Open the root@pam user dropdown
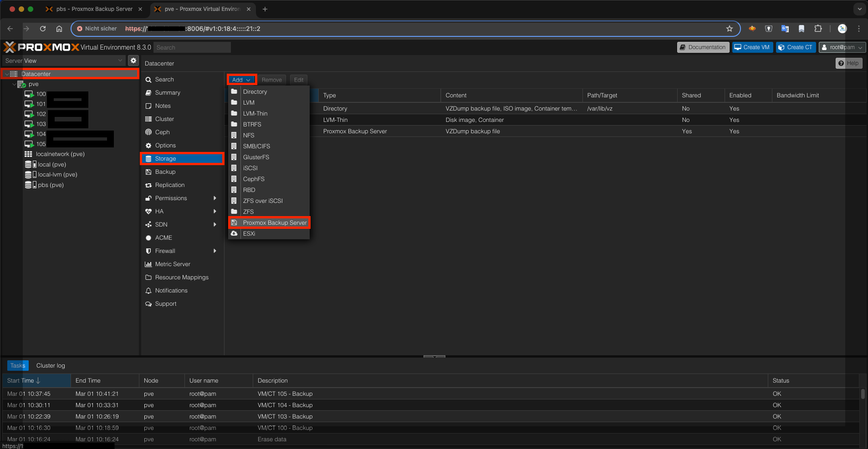Screen dimensions: 868x449 click(841, 47)
